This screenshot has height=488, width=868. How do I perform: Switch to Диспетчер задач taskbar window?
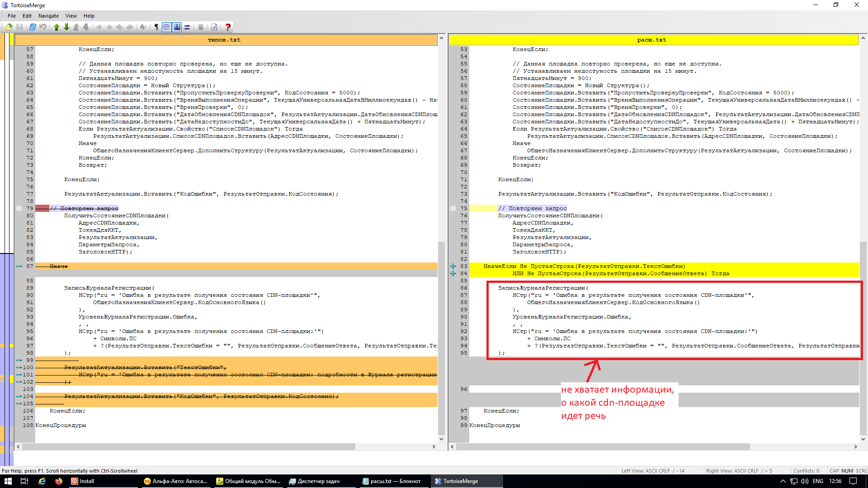(321, 481)
